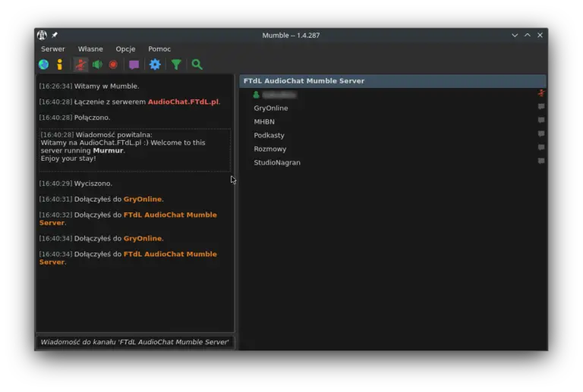Click the AudioChat.FTdL.pl server link in the log
The width and height of the screenshot is (583, 392).
[x=183, y=102]
